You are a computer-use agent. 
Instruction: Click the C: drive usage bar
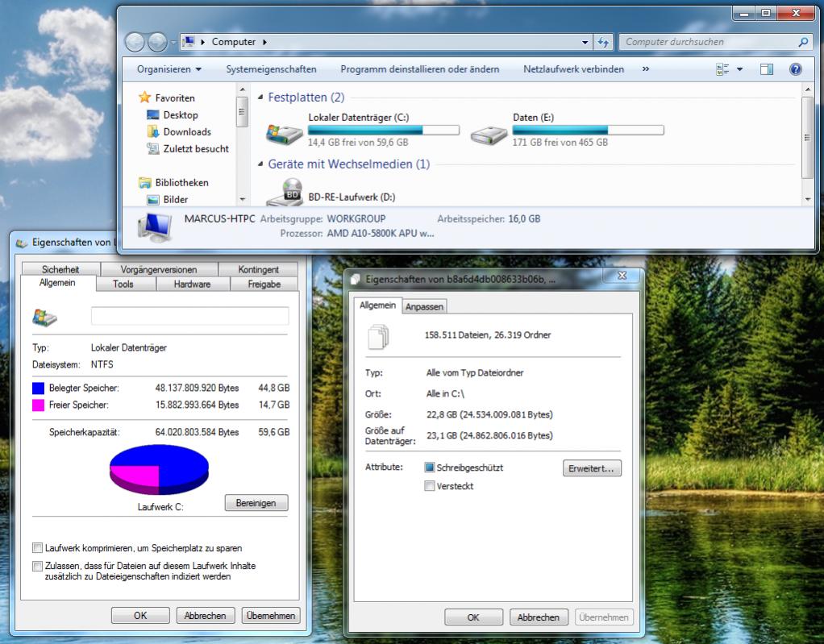point(384,131)
